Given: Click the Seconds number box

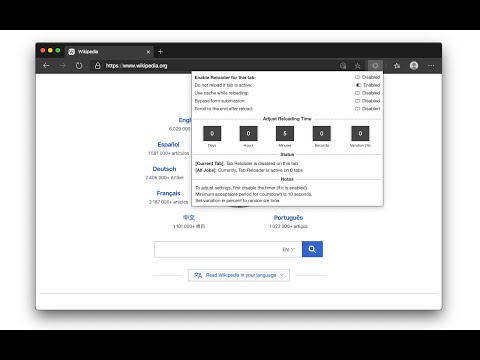Looking at the screenshot, I should [322, 133].
